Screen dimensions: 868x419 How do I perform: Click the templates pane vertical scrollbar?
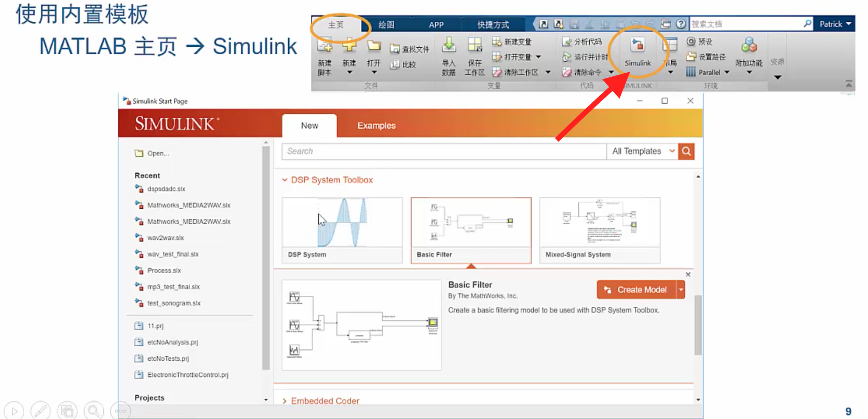[698, 325]
